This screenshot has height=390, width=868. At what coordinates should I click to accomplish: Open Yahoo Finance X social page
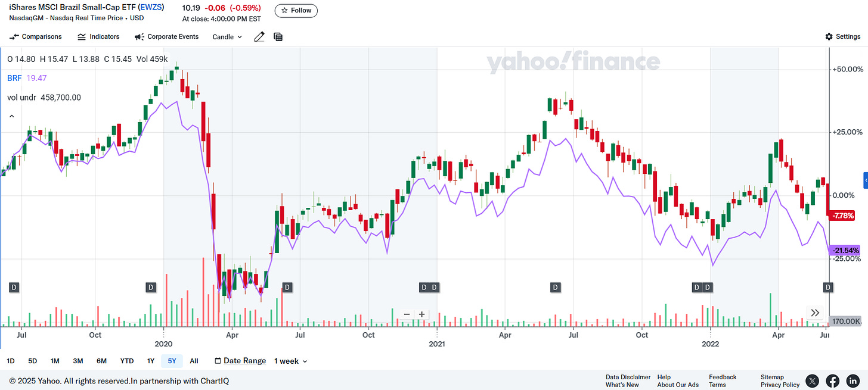[812, 381]
